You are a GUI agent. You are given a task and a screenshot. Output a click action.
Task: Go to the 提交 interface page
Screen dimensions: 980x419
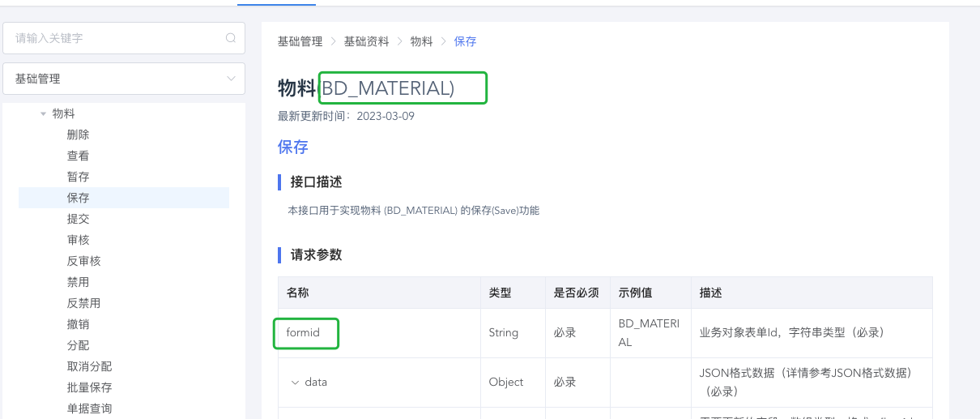(x=79, y=219)
